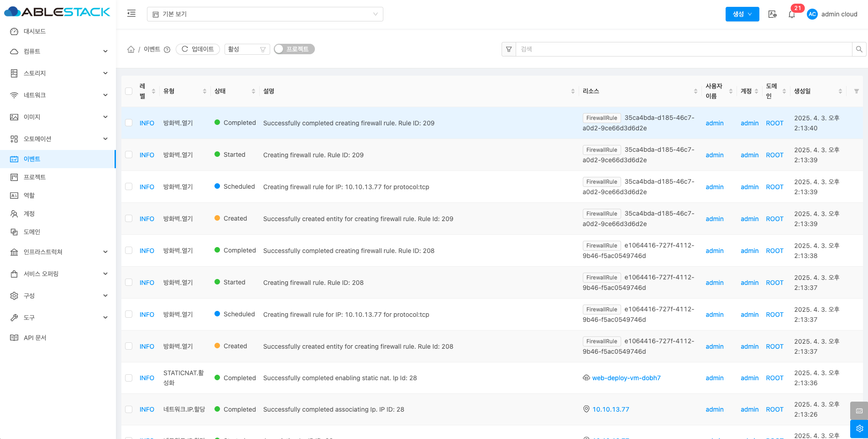This screenshot has width=868, height=439.
Task: Check the Rule ID 209 Completed event row
Action: click(129, 123)
